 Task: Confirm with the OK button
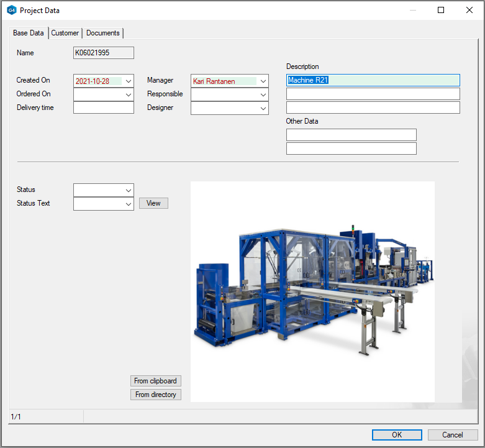point(397,435)
